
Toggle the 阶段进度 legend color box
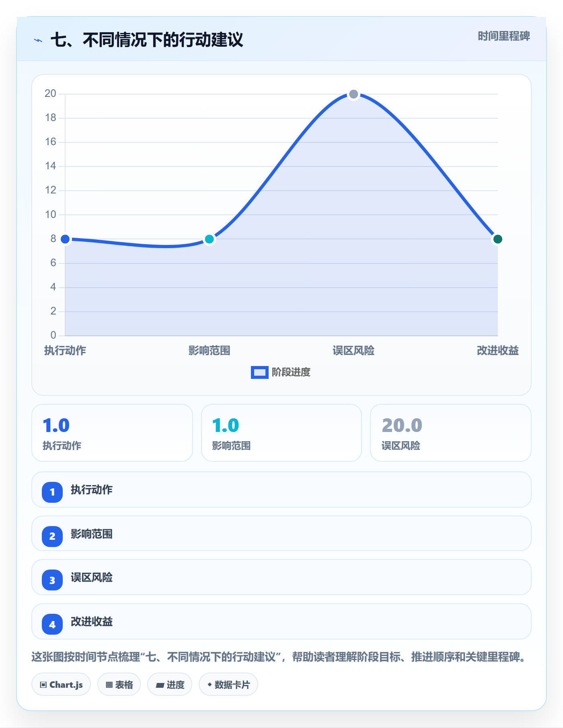260,372
